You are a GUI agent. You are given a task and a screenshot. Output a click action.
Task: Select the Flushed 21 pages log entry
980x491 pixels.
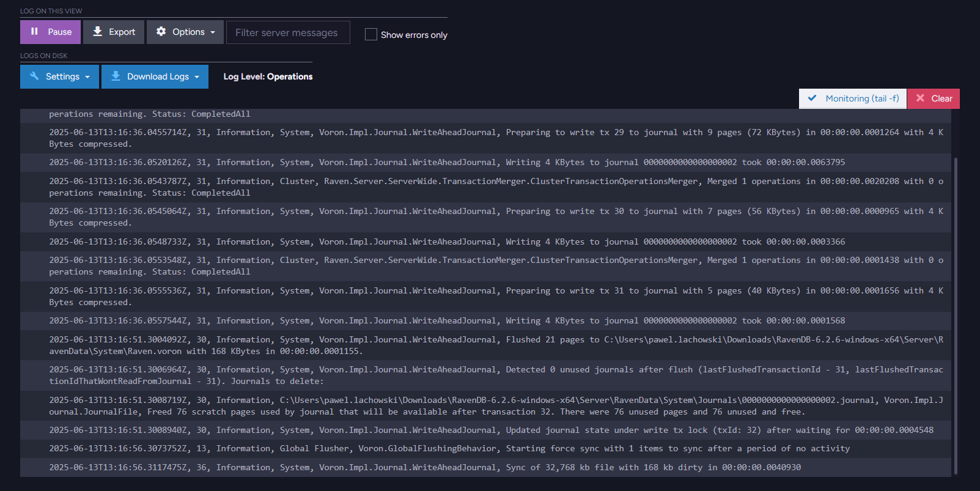[485, 345]
